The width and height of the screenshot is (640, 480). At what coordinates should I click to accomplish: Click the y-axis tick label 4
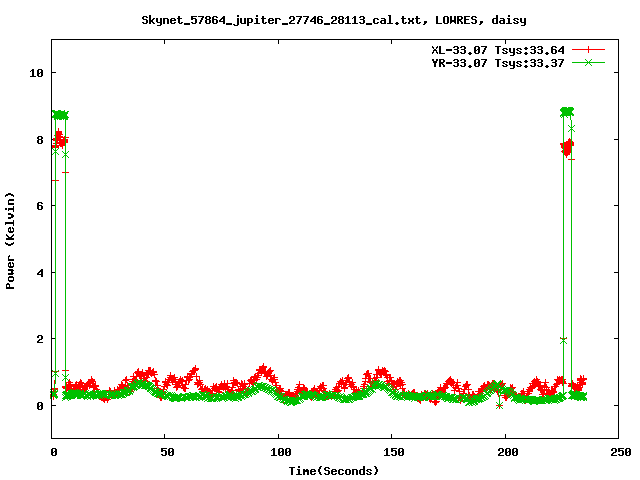click(40, 273)
